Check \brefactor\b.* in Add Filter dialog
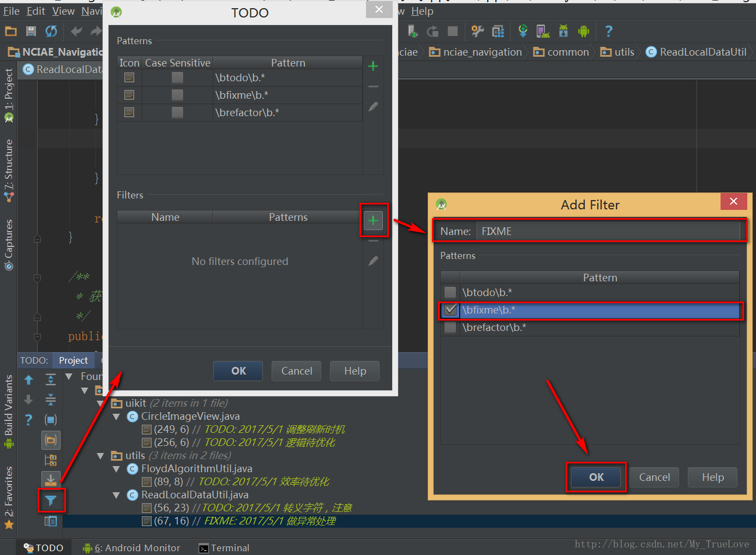The height and width of the screenshot is (555, 756). 451,327
